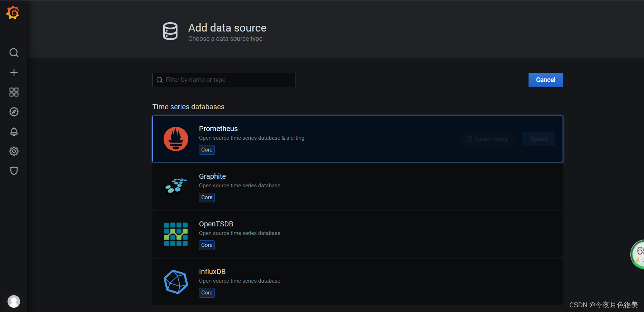Click the Create plus icon

tap(14, 72)
